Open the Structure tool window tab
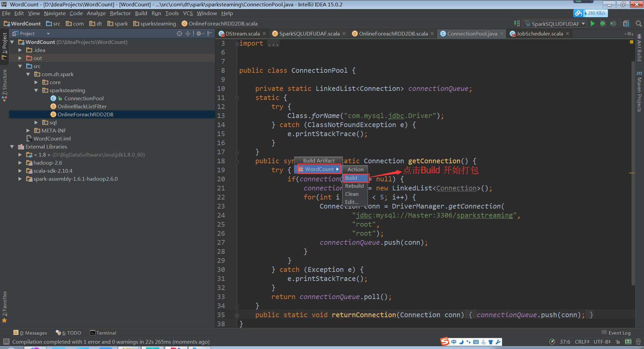Viewport: 644px width, 349px height. (4, 85)
